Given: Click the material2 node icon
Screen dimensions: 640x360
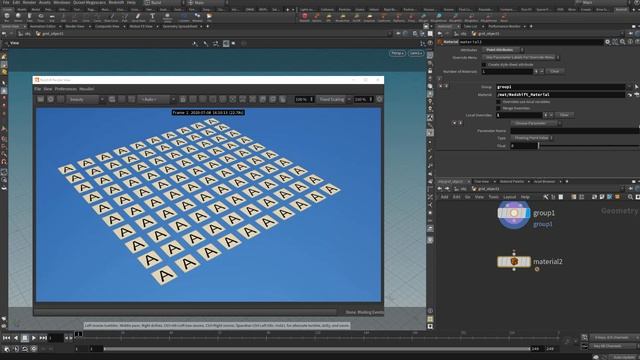Looking at the screenshot, I should [514, 262].
